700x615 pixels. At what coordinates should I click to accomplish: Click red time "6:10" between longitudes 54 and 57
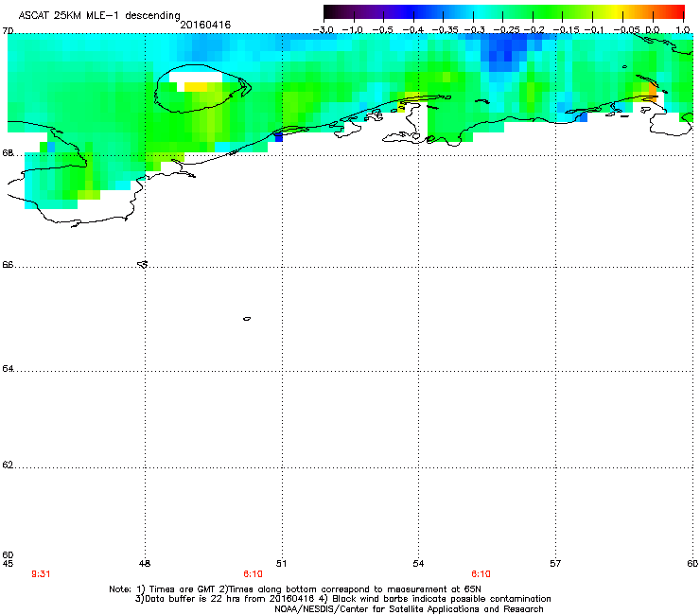[x=481, y=574]
